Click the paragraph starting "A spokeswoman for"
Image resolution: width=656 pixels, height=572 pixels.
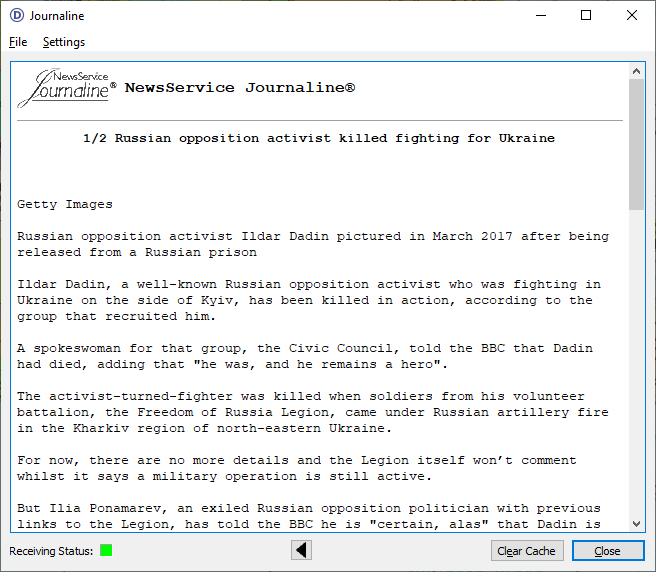pyautogui.click(x=305, y=356)
